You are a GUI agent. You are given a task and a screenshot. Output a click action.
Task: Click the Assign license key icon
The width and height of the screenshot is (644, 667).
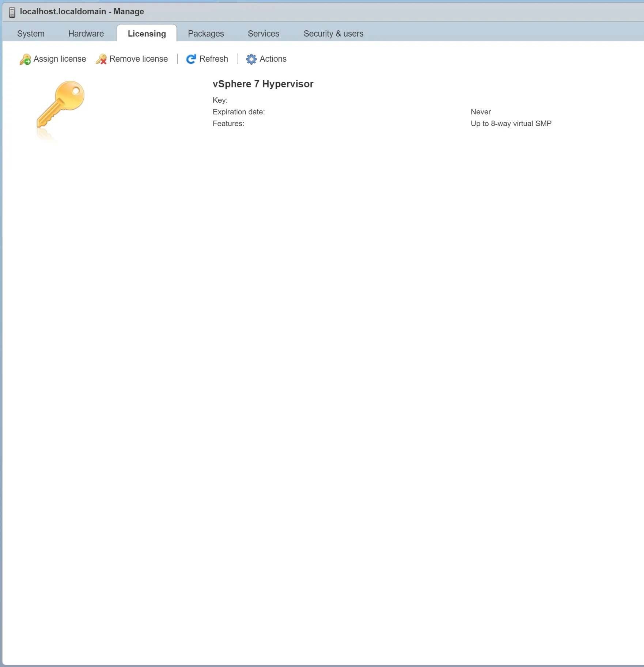pos(25,59)
